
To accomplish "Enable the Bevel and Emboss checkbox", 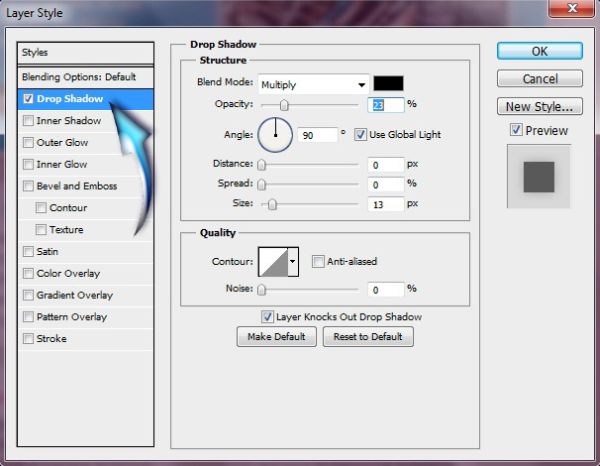I will pos(28,186).
